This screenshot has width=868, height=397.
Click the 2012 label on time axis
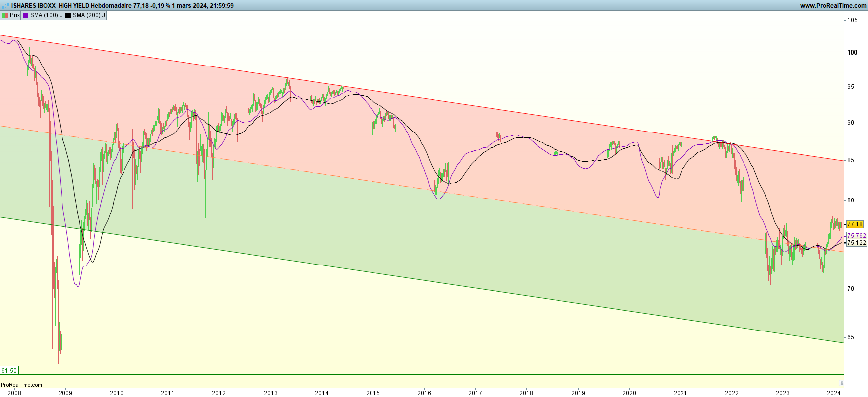coord(219,393)
